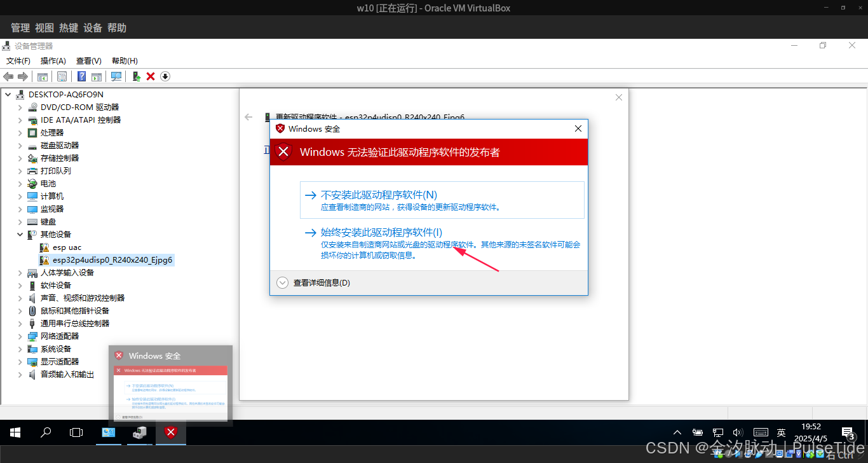Select the 监视器 tree item

[52, 209]
